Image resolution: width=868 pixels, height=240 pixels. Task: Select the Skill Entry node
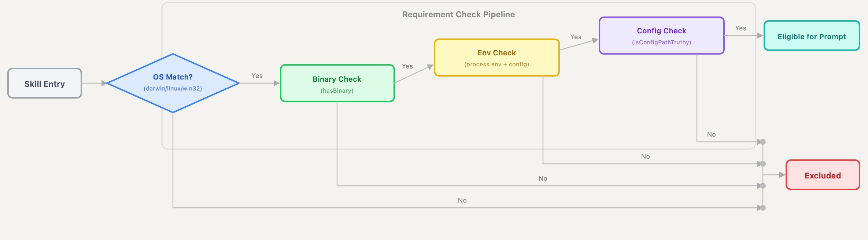pyautogui.click(x=44, y=84)
